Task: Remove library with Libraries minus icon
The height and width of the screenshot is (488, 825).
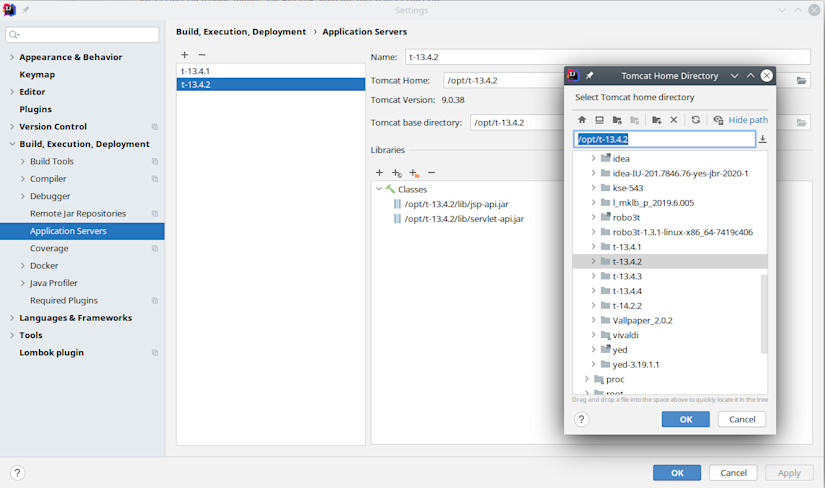Action: click(x=431, y=173)
